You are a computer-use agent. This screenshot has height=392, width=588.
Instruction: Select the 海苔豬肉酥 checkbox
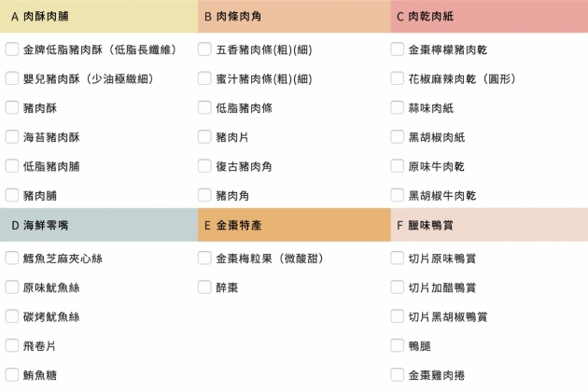coord(12,136)
